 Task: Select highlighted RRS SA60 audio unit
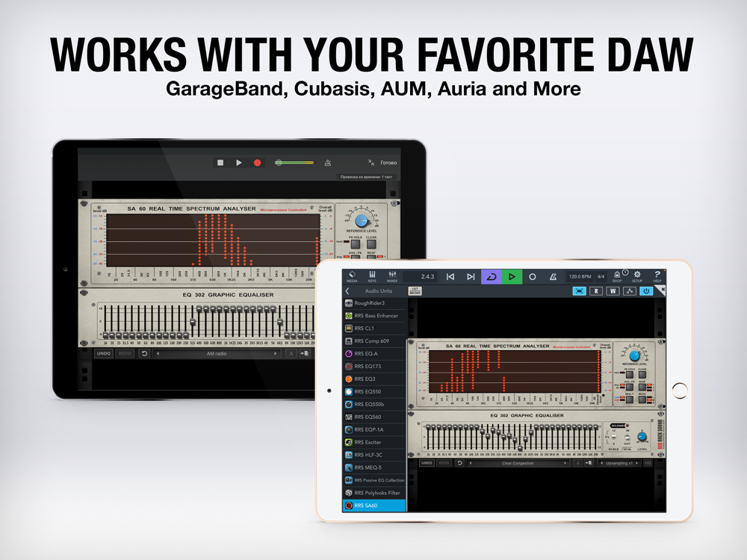pos(374,505)
